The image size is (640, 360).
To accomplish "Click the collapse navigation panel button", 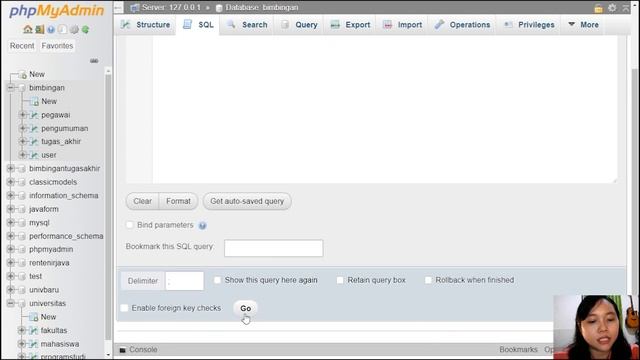I will pyautogui.click(x=118, y=7).
